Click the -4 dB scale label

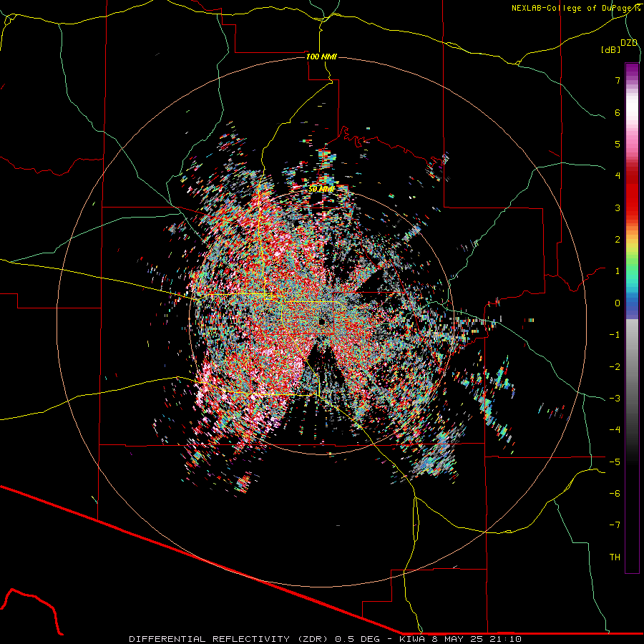pyautogui.click(x=615, y=430)
